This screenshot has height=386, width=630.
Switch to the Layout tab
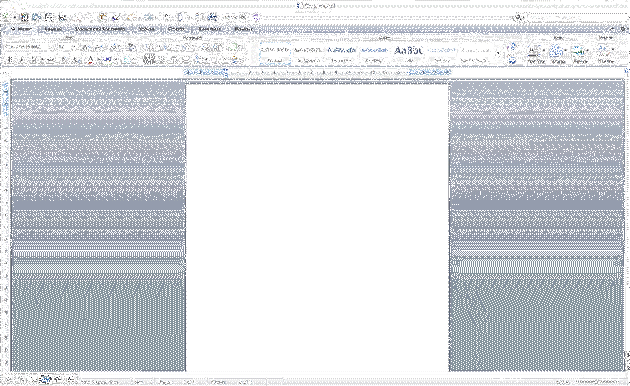(x=53, y=29)
